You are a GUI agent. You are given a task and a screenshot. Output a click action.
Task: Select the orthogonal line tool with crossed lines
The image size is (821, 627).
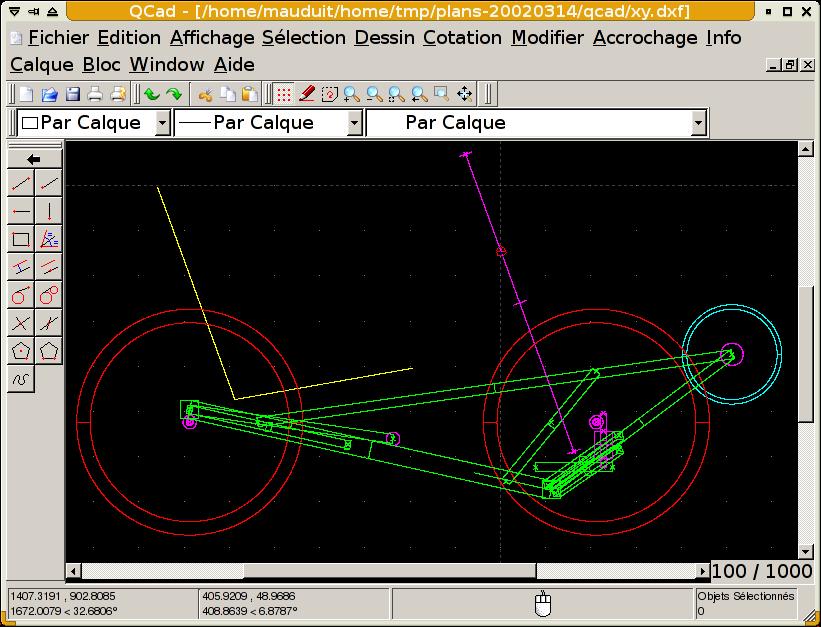click(x=21, y=323)
